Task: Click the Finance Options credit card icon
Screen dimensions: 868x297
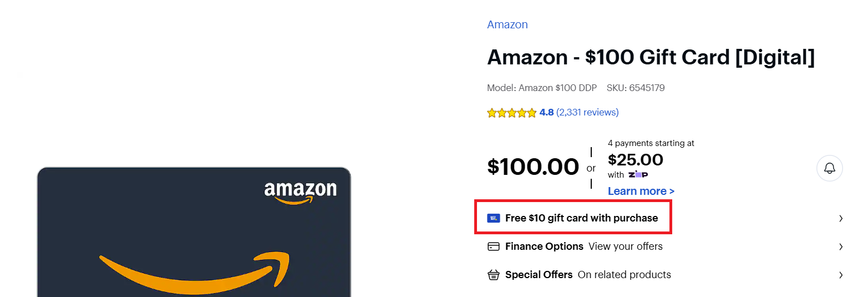Action: 493,246
